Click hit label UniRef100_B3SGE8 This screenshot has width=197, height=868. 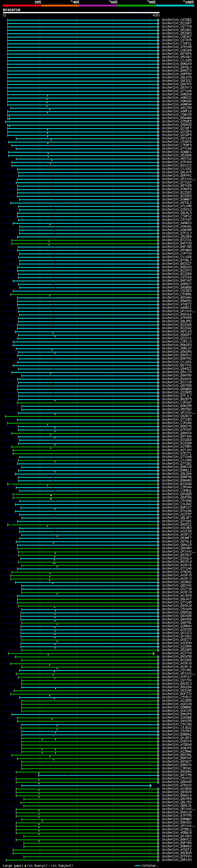(x=177, y=440)
